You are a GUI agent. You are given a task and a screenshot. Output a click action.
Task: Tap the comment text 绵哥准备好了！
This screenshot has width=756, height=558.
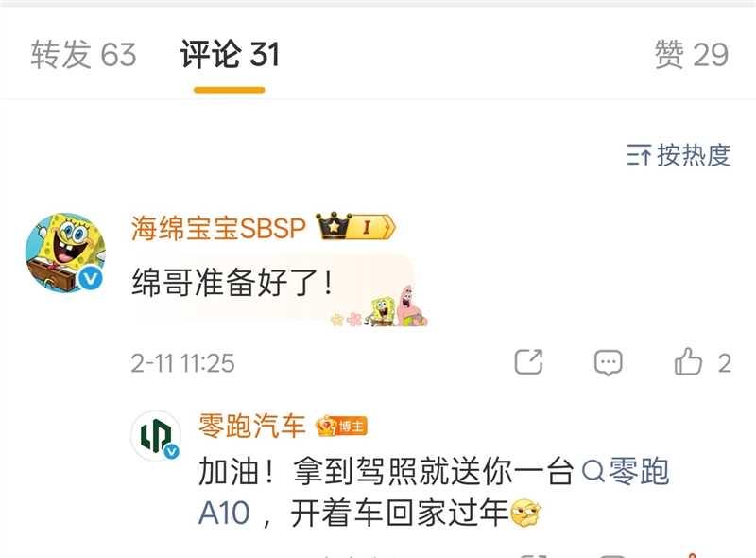click(x=232, y=283)
